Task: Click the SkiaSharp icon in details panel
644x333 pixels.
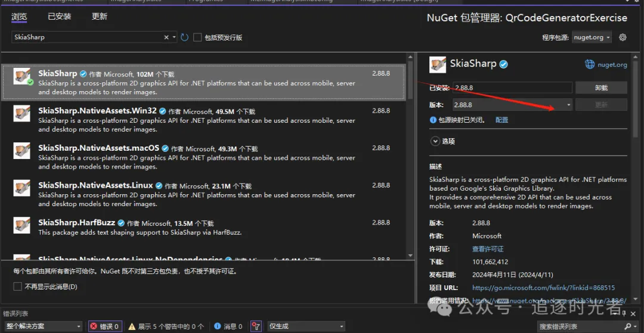Action: pyautogui.click(x=438, y=64)
